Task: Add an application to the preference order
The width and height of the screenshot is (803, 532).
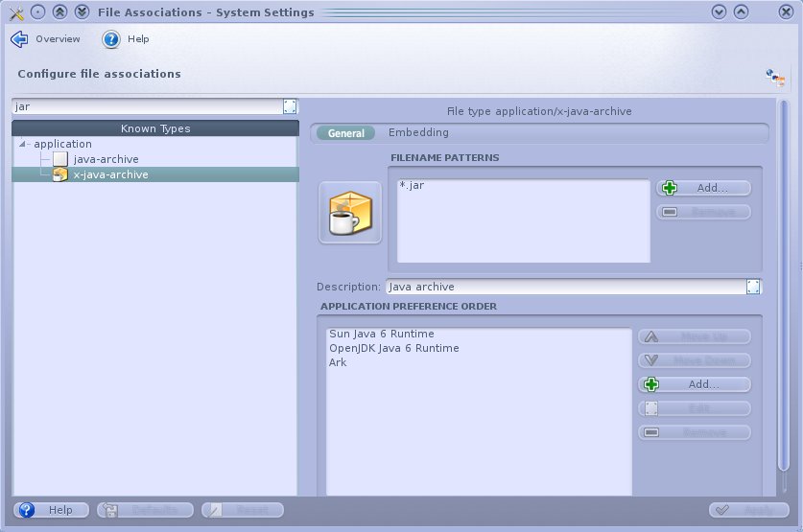Action: [x=694, y=384]
